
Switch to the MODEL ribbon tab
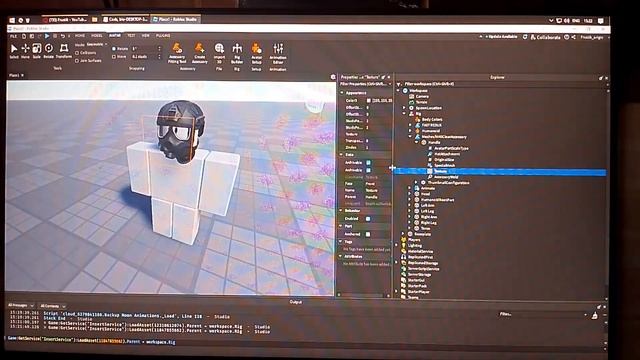(97, 36)
